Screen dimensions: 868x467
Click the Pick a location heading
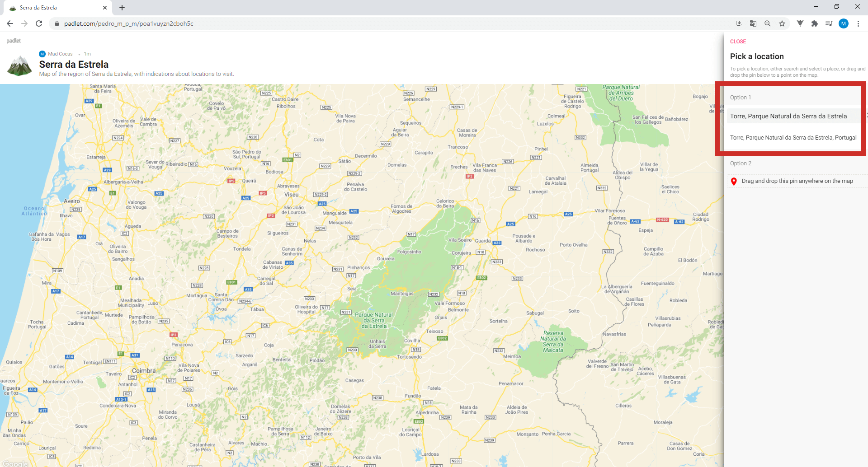(757, 56)
